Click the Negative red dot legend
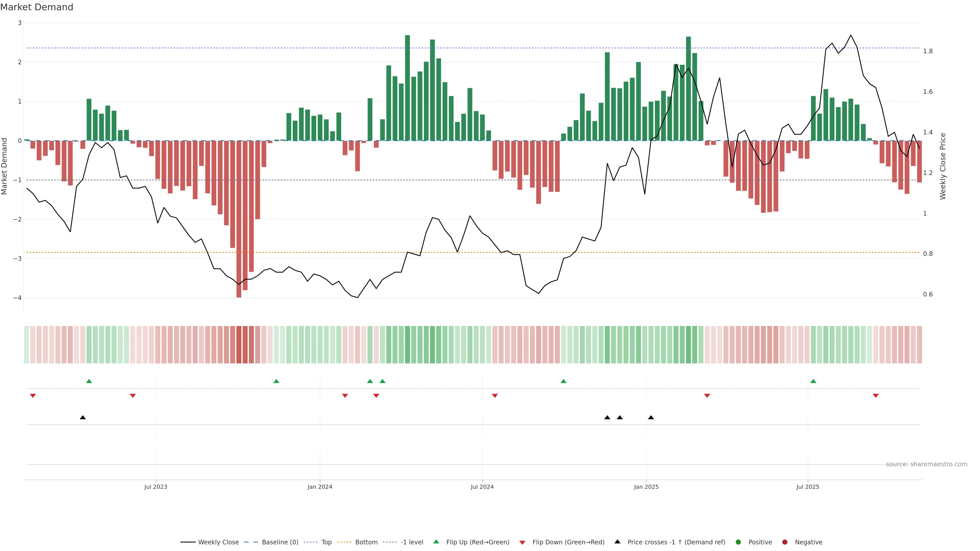The height and width of the screenshot is (551, 980). tap(785, 542)
